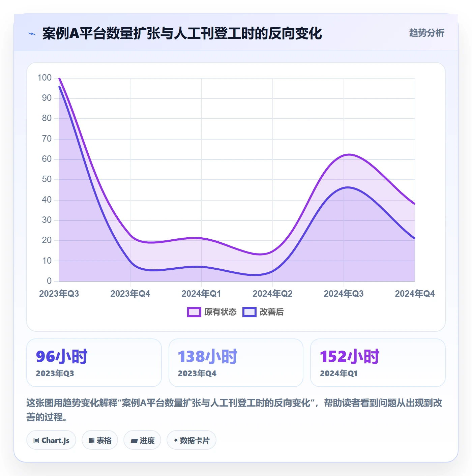The image size is (472, 476).
Task: Select the 数据卡片 tag chip
Action: click(191, 440)
